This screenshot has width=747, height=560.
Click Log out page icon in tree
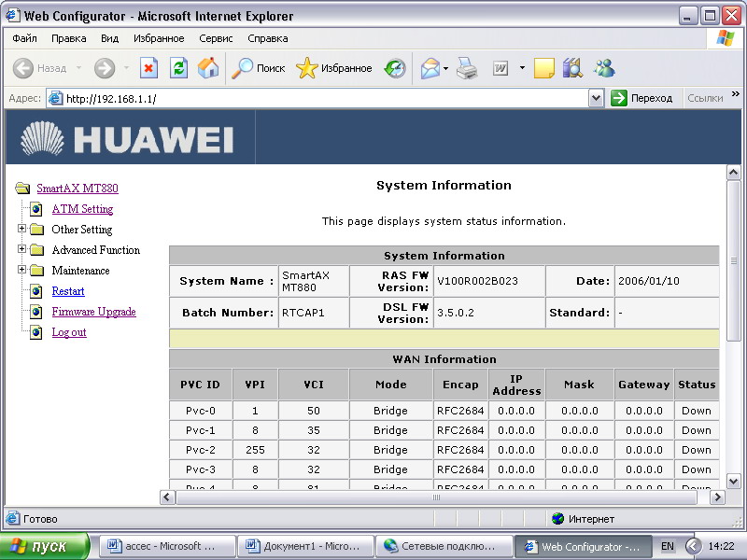pyautogui.click(x=35, y=332)
